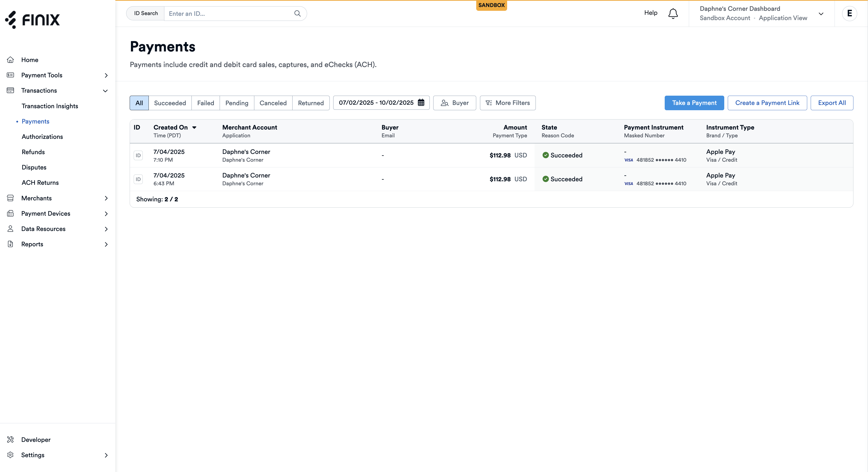The width and height of the screenshot is (868, 472).
Task: Click Export All button
Action: tap(832, 103)
